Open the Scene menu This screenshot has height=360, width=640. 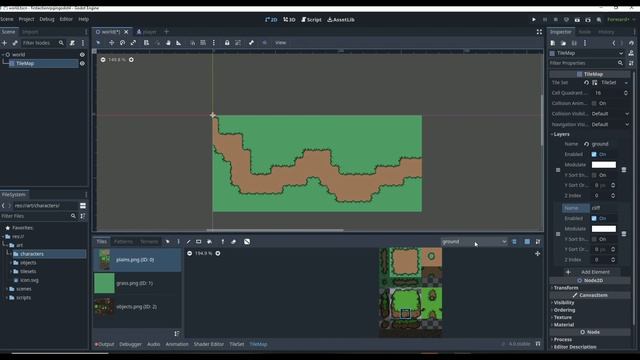click(x=7, y=19)
